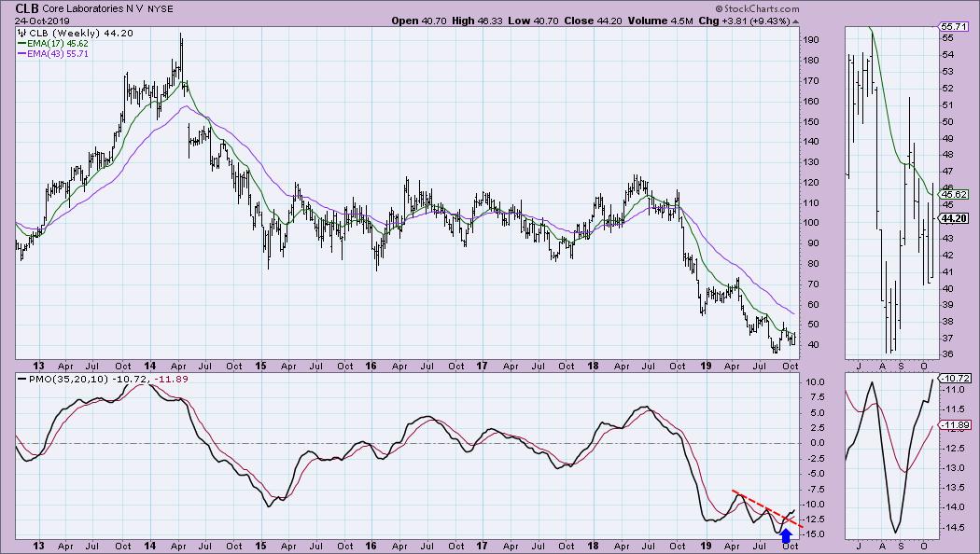Click the green EMA(17) legend line swatch
Screen dimensions: 980x554
[21, 44]
